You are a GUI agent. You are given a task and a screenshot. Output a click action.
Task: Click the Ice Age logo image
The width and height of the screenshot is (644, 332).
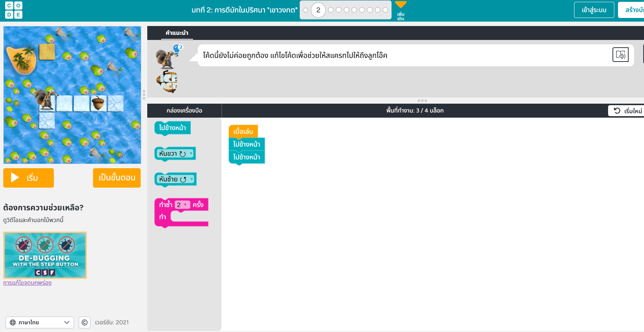167,81
